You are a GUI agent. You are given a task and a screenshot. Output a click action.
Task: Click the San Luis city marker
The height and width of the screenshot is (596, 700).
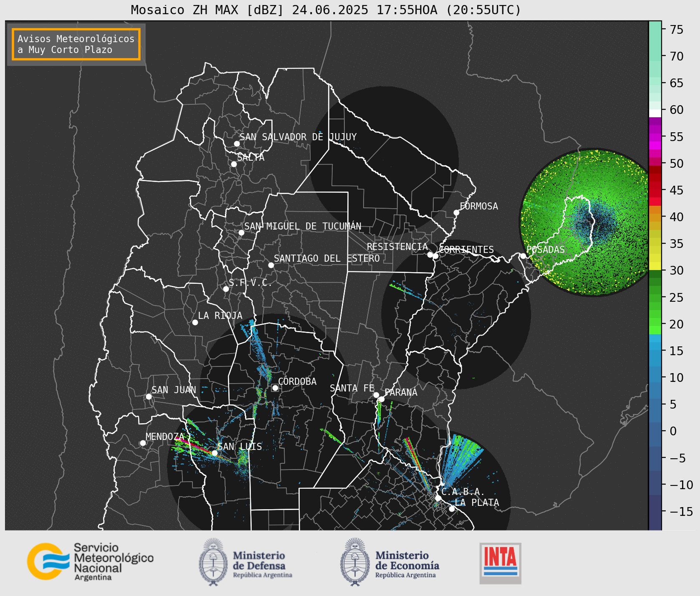tap(215, 453)
